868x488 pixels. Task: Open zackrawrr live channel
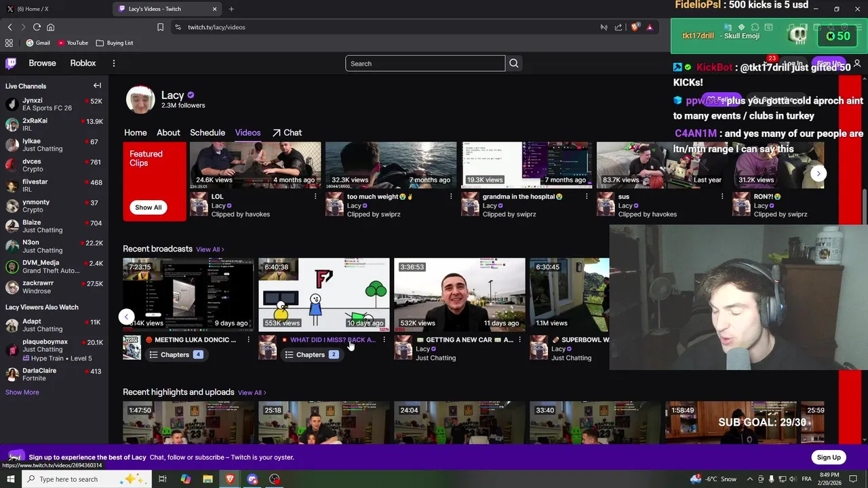54,287
